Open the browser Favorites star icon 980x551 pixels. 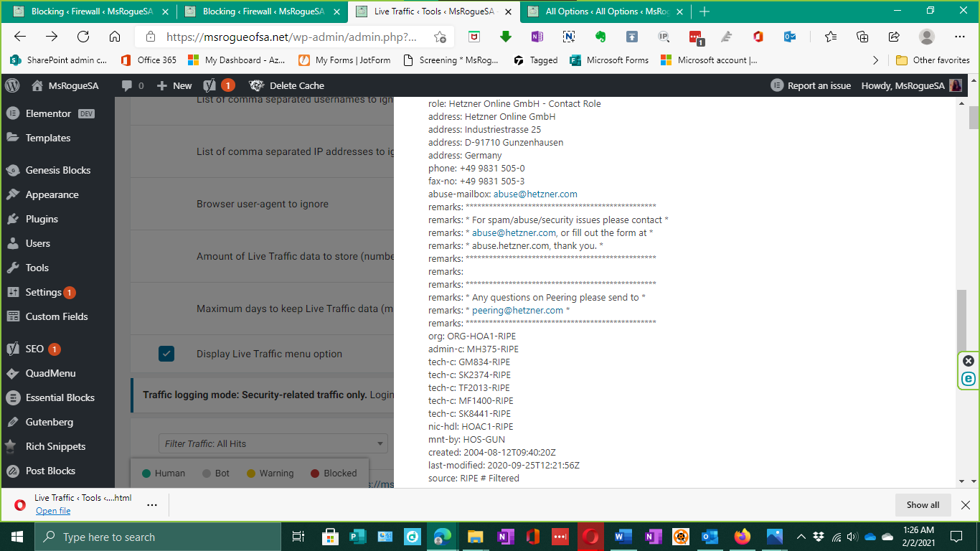tap(830, 37)
